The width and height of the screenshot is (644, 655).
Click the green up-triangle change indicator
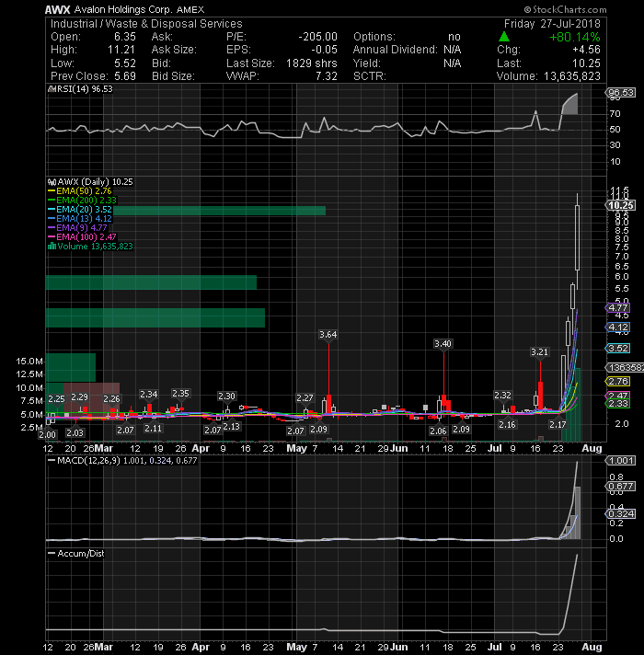point(504,37)
